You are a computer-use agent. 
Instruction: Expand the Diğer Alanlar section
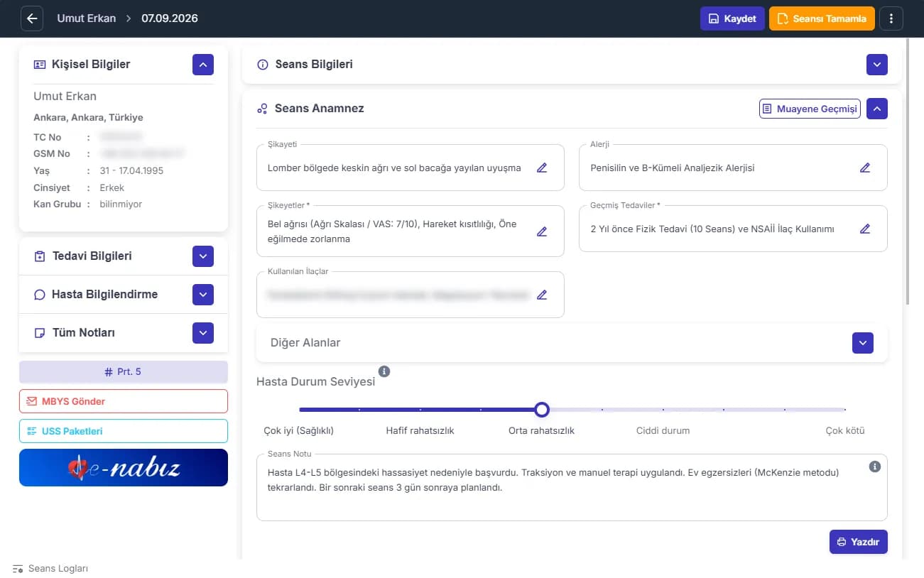pyautogui.click(x=863, y=343)
